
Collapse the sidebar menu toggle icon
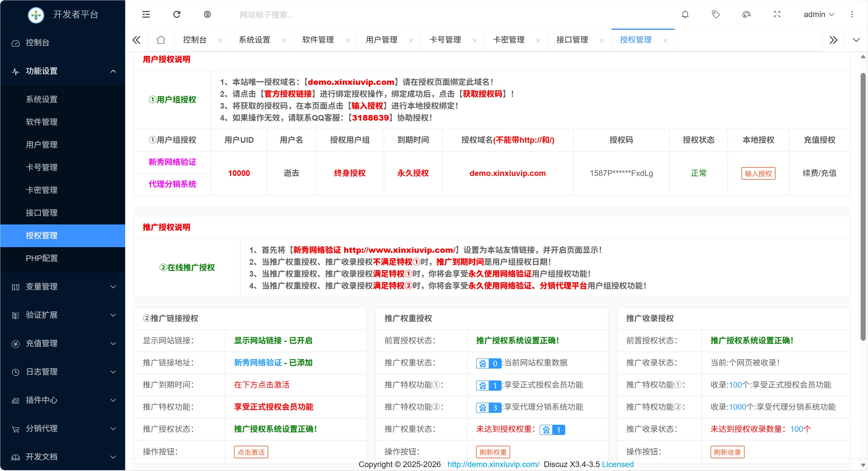[x=146, y=14]
